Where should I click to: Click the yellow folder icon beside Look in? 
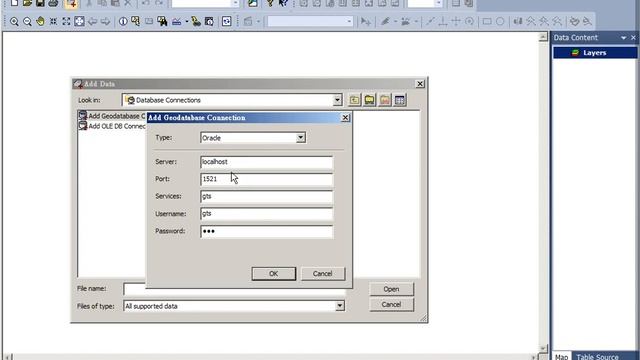[369, 100]
